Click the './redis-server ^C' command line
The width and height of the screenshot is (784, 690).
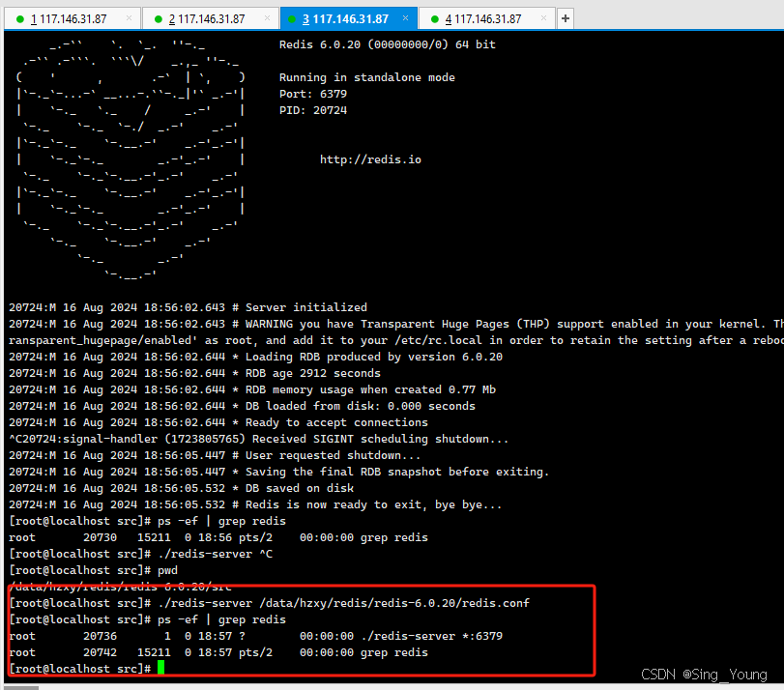tap(141, 554)
